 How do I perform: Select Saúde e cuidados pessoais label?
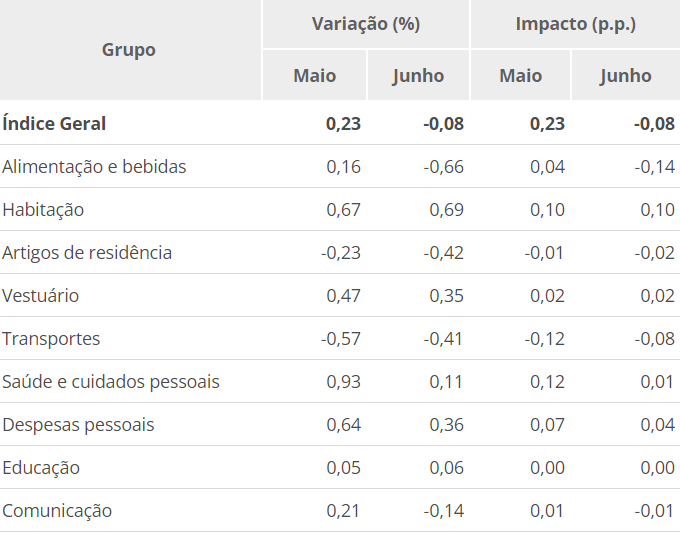111,382
